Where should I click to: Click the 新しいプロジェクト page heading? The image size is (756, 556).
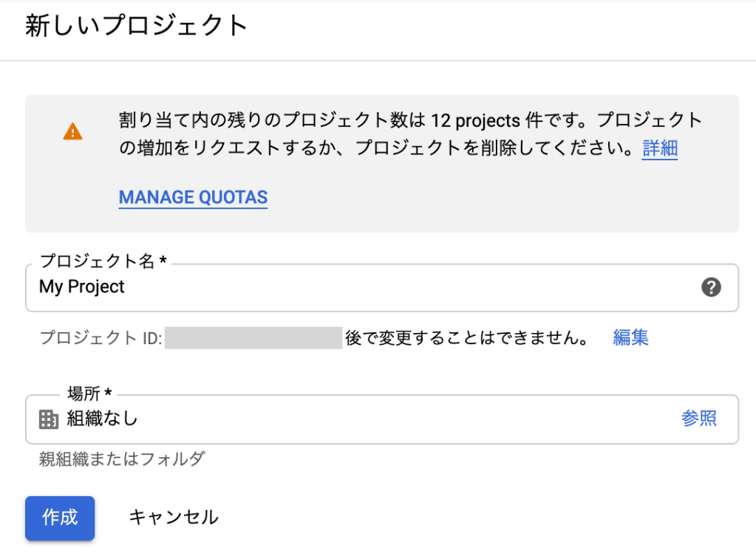click(137, 26)
